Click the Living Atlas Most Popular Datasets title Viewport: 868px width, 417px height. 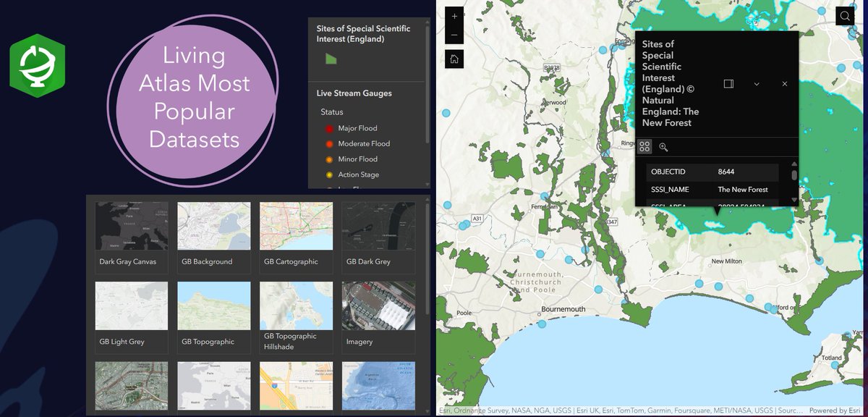pos(194,97)
